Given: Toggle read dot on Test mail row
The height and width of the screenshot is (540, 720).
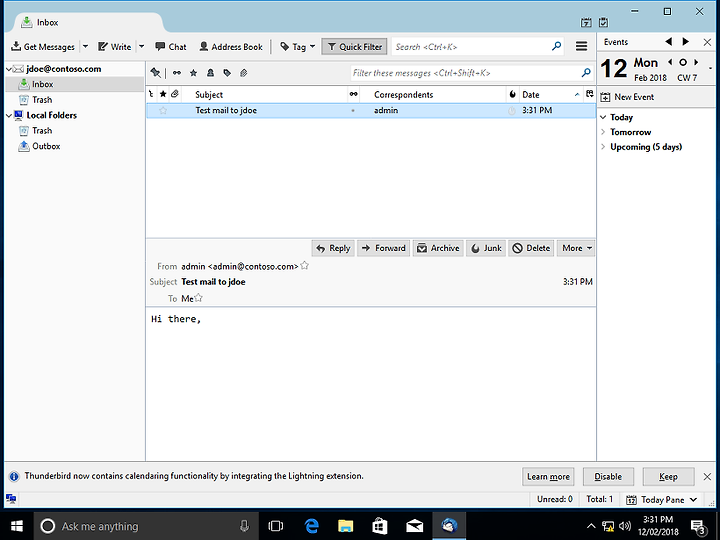Looking at the screenshot, I should (353, 111).
